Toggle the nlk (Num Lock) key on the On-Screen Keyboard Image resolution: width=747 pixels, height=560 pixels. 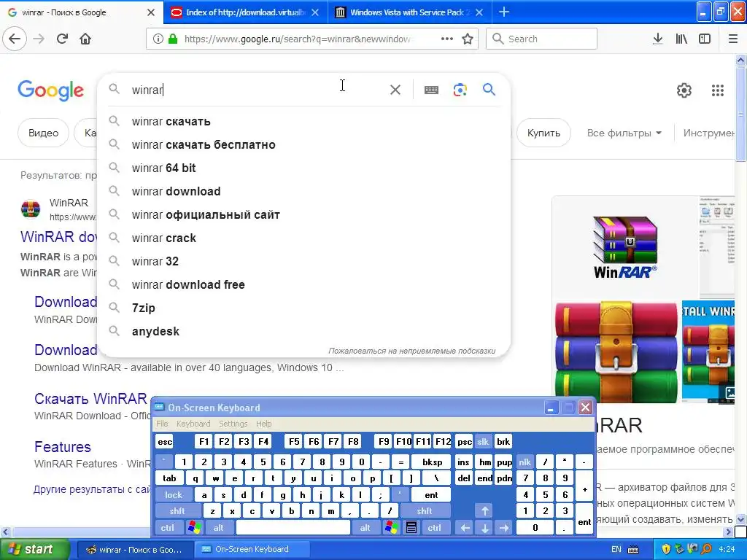click(x=525, y=462)
